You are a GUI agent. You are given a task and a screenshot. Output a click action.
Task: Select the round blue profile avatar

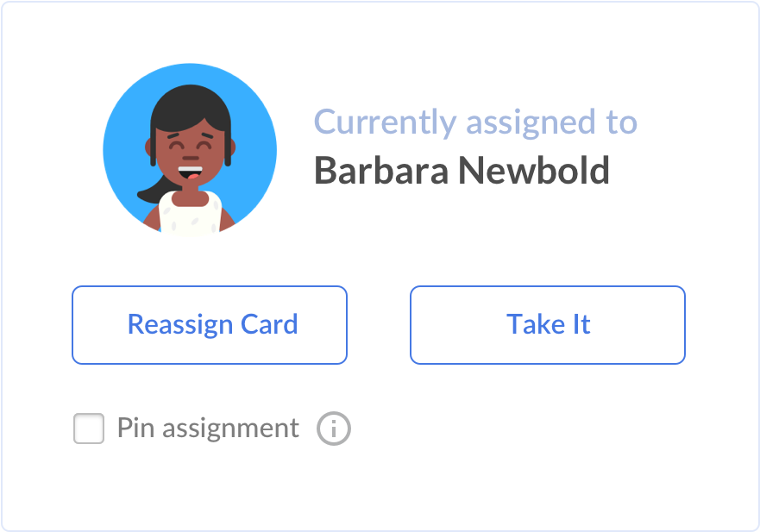click(190, 150)
